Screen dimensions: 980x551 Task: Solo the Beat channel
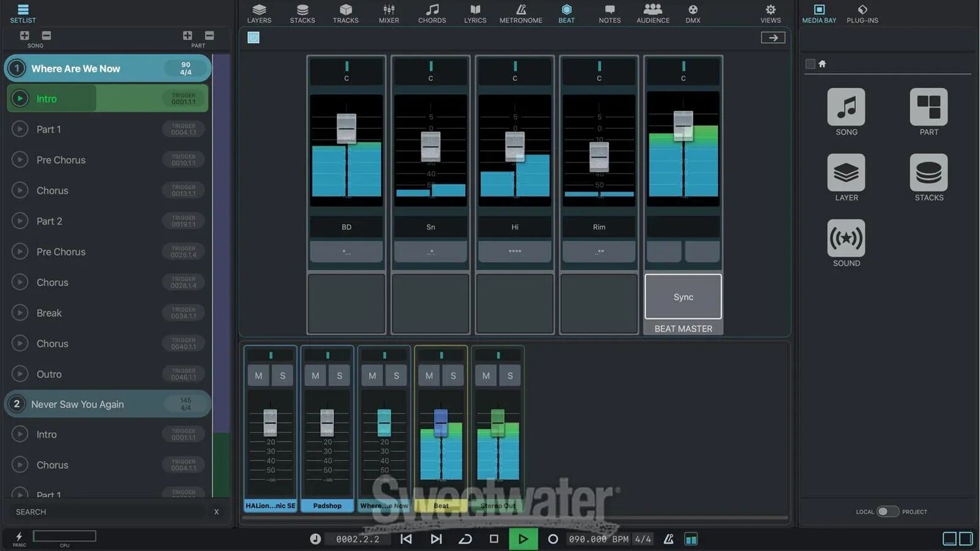tap(453, 375)
